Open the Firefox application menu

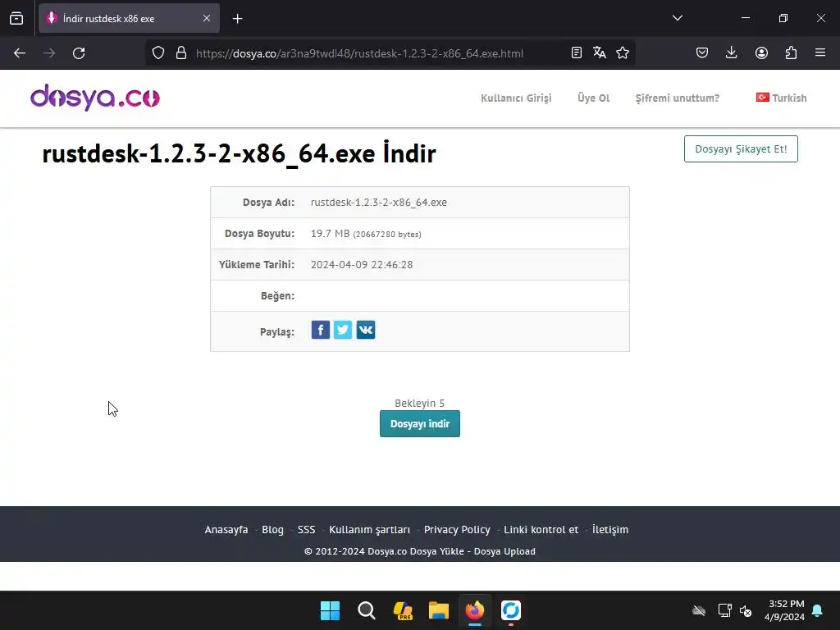point(820,52)
